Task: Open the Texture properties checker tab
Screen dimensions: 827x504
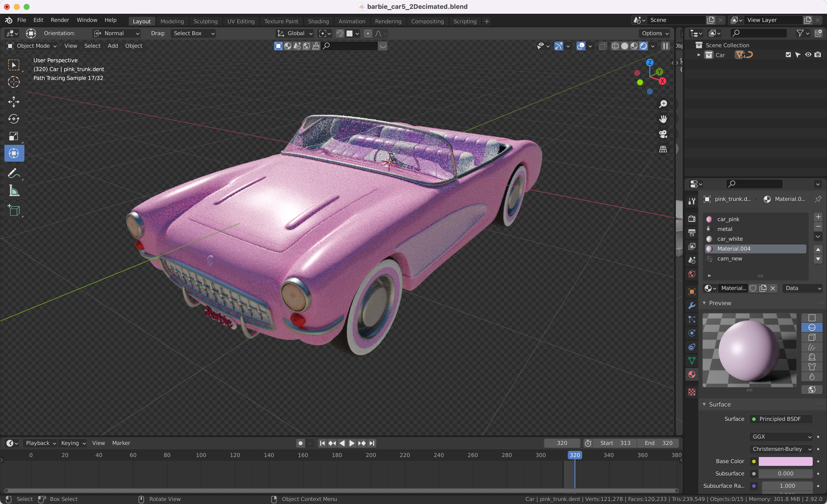Action: [x=692, y=392]
